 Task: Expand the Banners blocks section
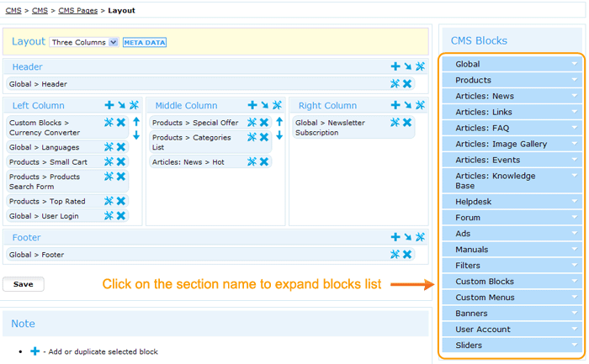point(512,313)
